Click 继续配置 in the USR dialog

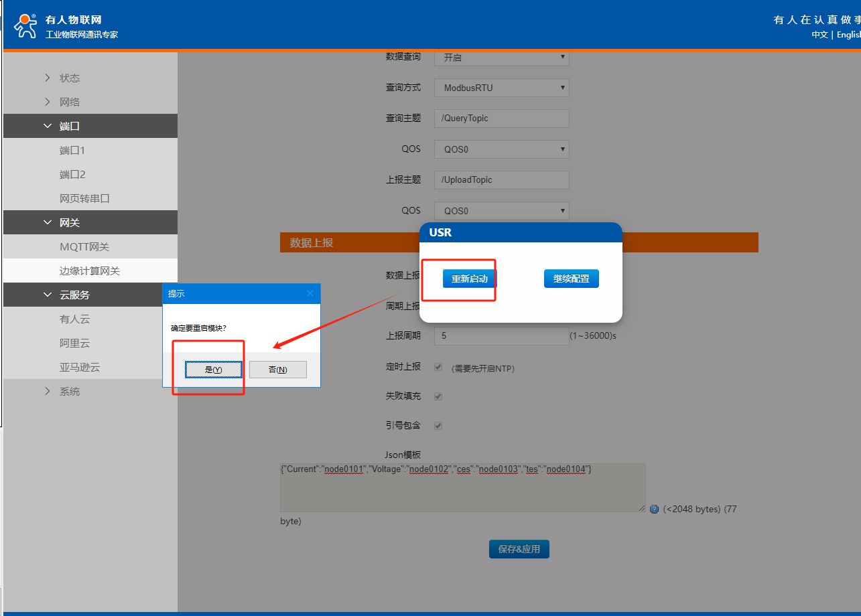click(572, 279)
